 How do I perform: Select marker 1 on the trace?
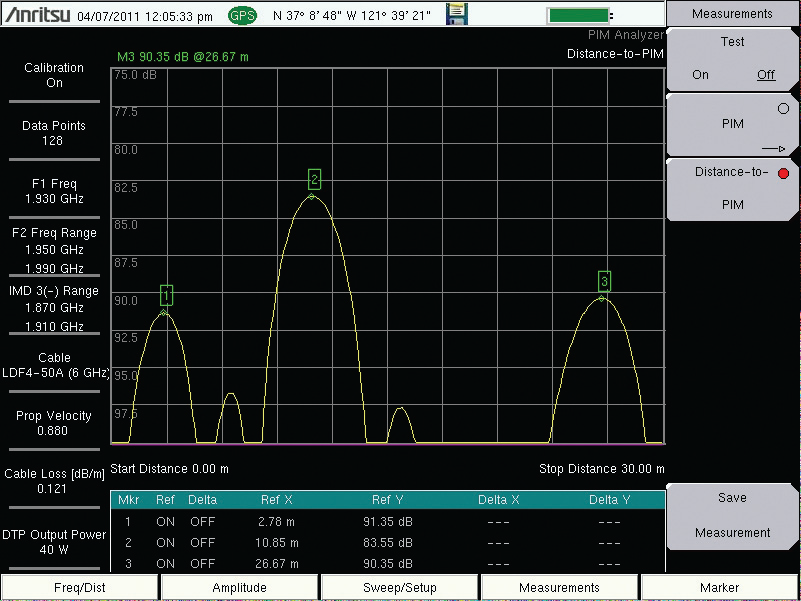(166, 295)
